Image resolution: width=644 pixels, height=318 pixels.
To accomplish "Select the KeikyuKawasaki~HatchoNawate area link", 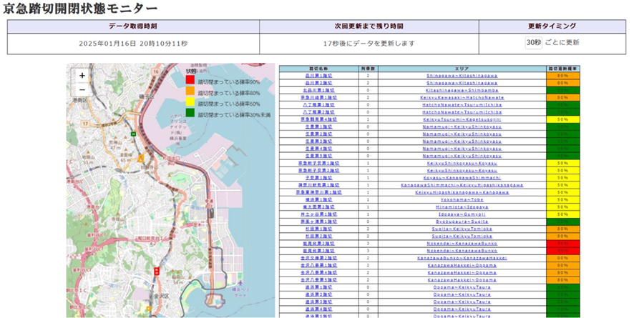I will coord(463,97).
